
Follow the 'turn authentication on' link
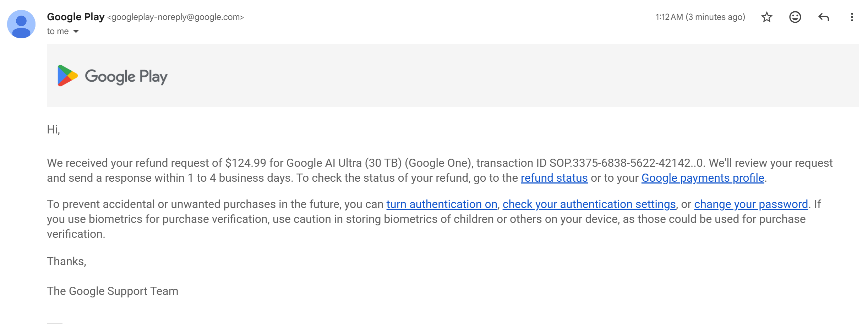click(x=442, y=204)
